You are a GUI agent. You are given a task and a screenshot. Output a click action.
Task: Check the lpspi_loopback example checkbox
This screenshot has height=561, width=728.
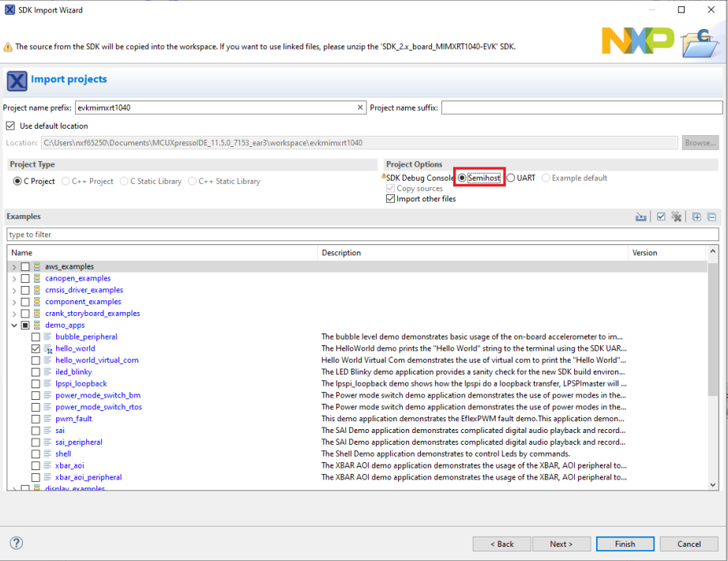coord(36,384)
